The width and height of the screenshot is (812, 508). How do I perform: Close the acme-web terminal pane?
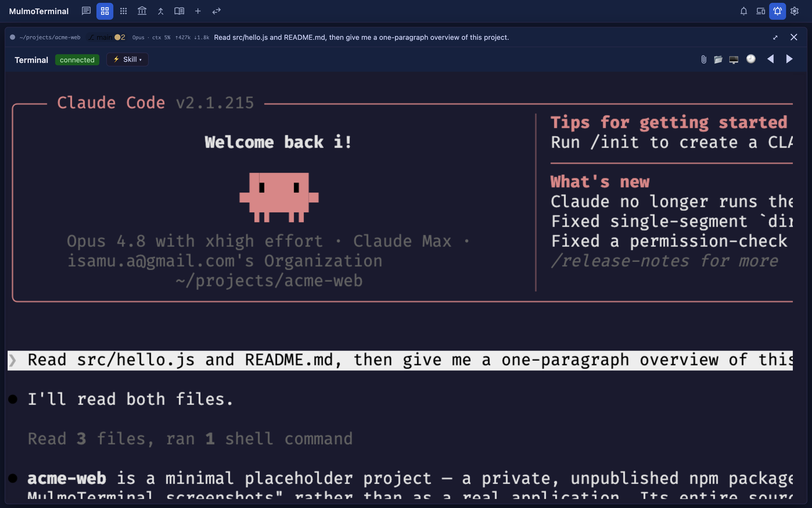click(794, 37)
